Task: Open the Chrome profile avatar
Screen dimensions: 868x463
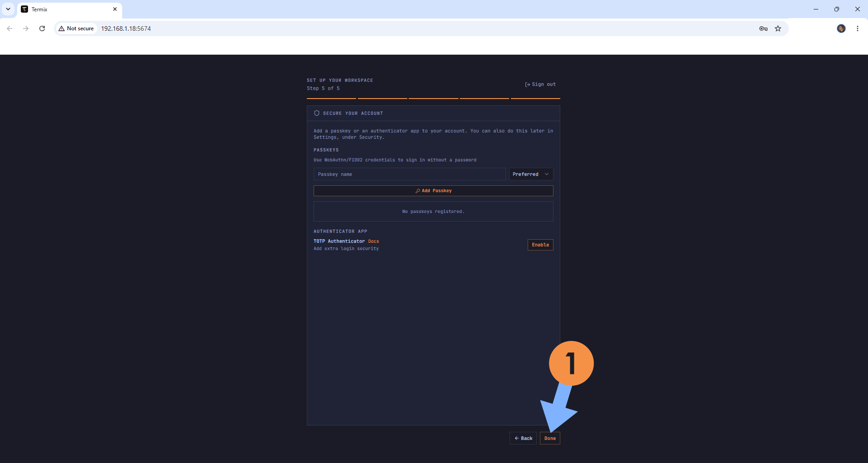Action: click(841, 28)
